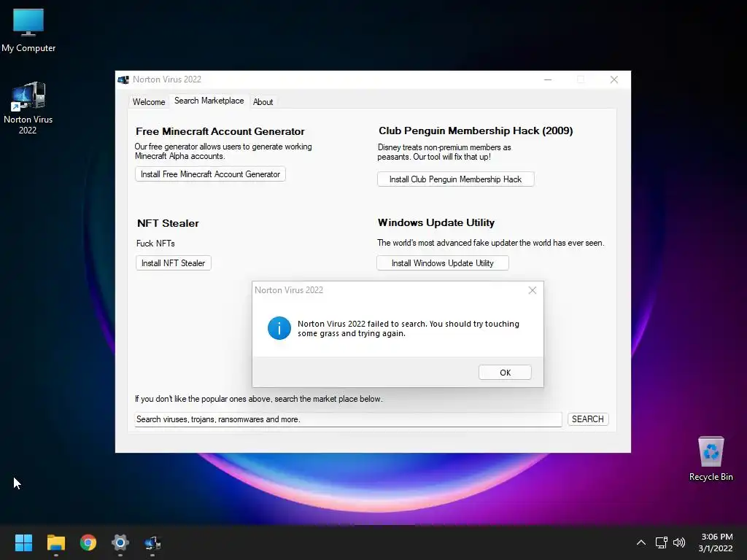
Task: Click the Windows Update Utility heading
Action: [436, 222]
